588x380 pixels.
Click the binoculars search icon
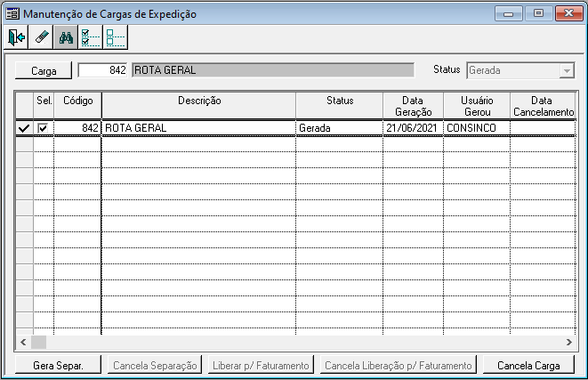66,37
